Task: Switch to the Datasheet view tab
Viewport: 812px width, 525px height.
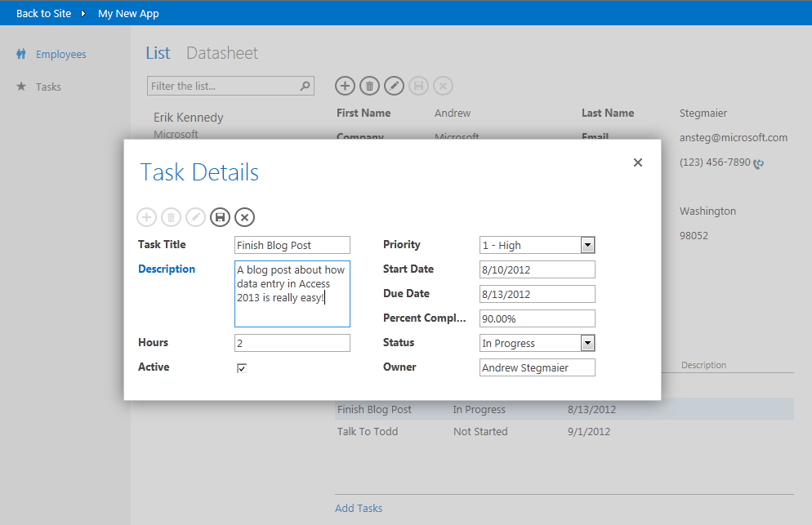Action: click(x=221, y=52)
